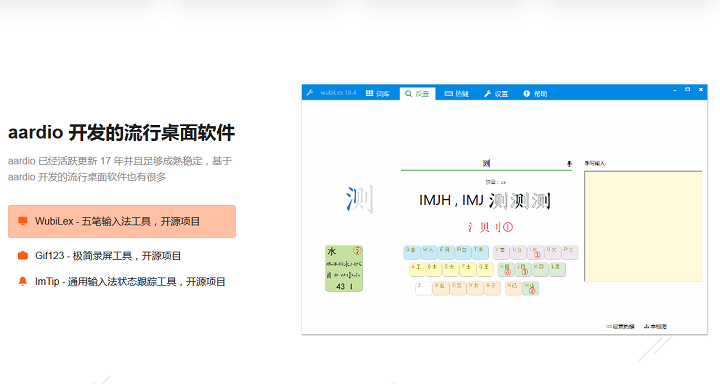This screenshot has width=720, height=384.
Task: Click the U立 key tile
Action: [518, 252]
